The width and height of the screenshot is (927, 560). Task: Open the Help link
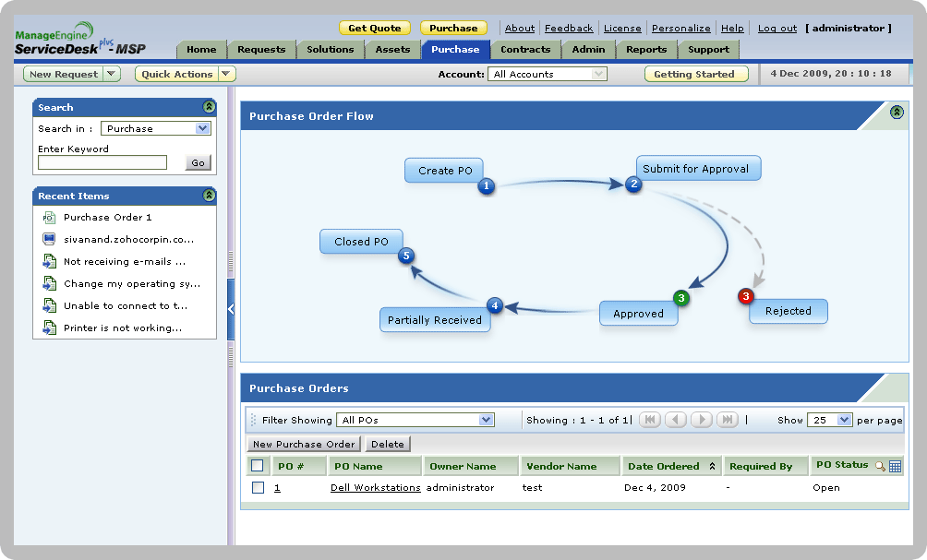tap(732, 28)
